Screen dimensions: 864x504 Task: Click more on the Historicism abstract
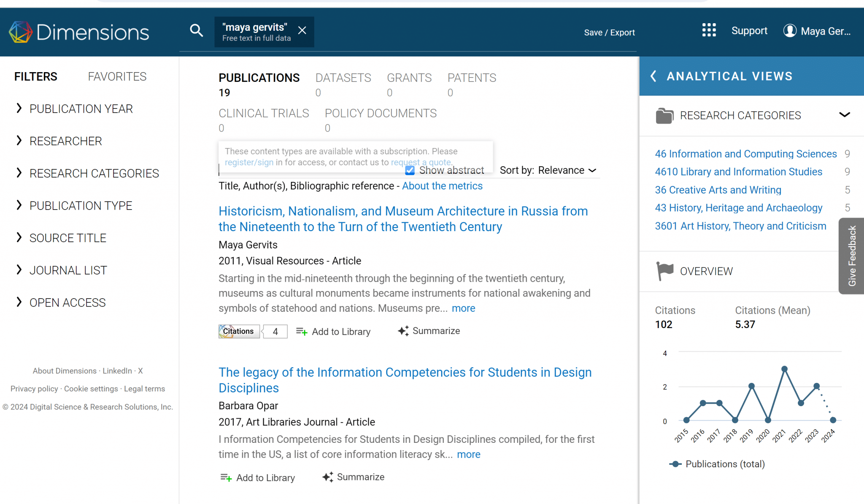pyautogui.click(x=463, y=308)
